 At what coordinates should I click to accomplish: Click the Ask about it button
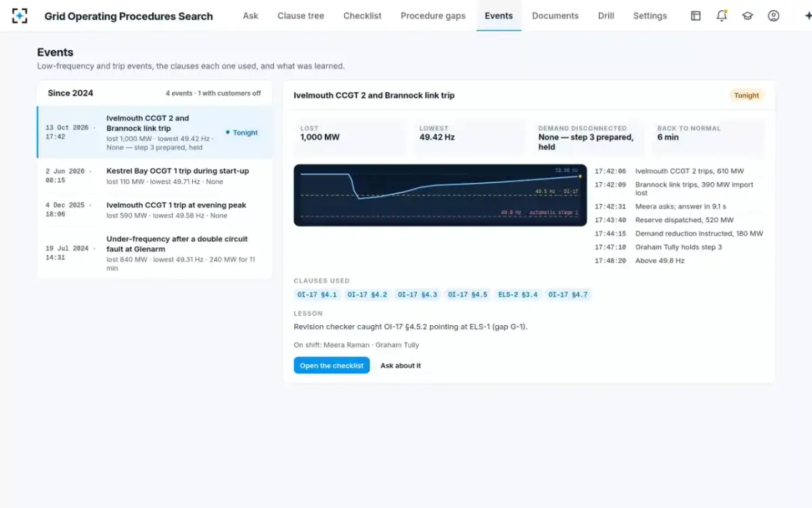coord(401,365)
